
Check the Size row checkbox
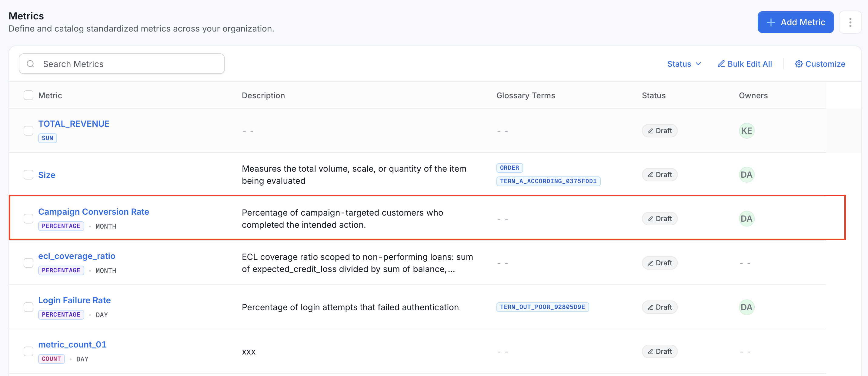tap(28, 175)
